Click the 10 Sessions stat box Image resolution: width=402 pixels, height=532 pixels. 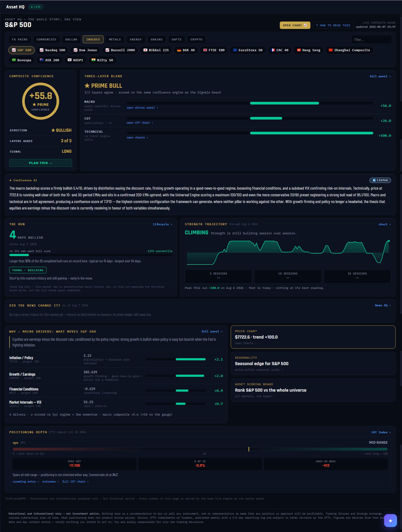(288, 276)
